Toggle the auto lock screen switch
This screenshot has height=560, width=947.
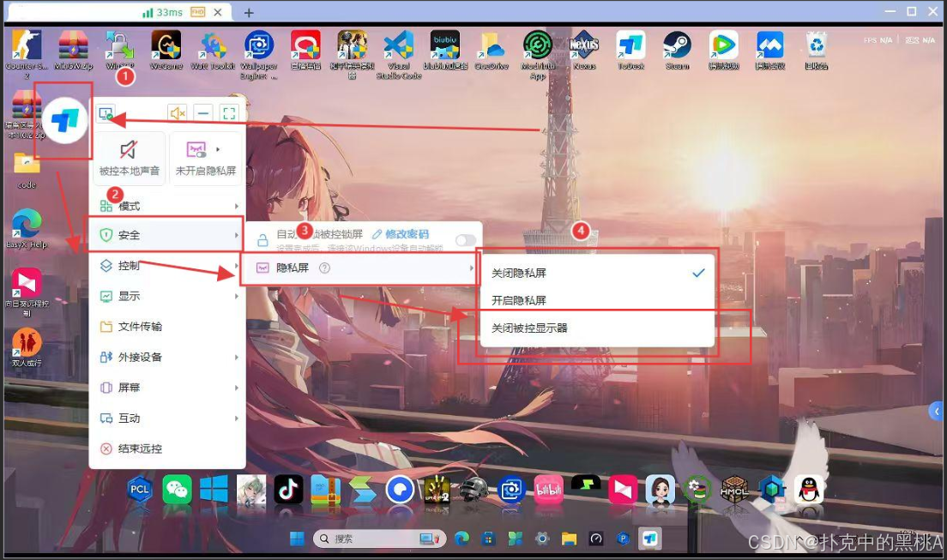(x=466, y=240)
